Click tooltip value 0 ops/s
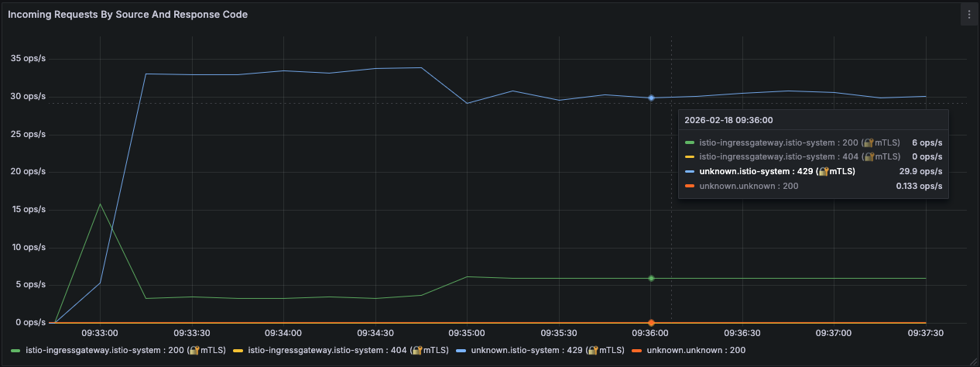The width and height of the screenshot is (980, 367). [x=927, y=156]
